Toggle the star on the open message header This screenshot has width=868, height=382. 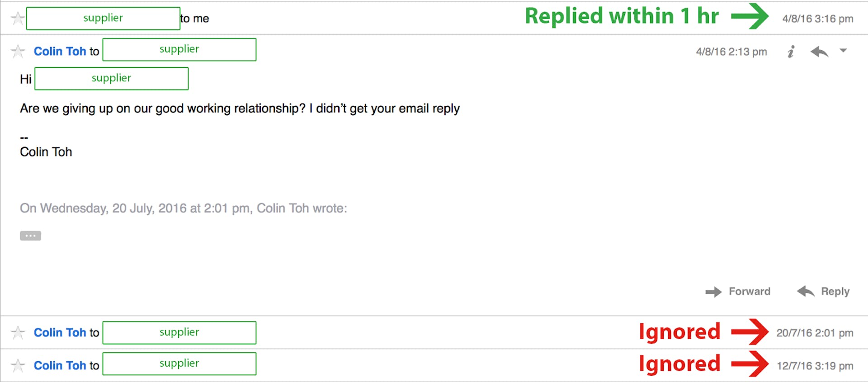(17, 51)
